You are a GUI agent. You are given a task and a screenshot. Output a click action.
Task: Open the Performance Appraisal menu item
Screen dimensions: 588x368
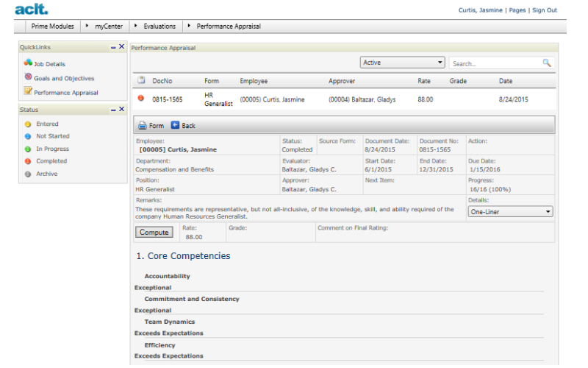point(229,26)
